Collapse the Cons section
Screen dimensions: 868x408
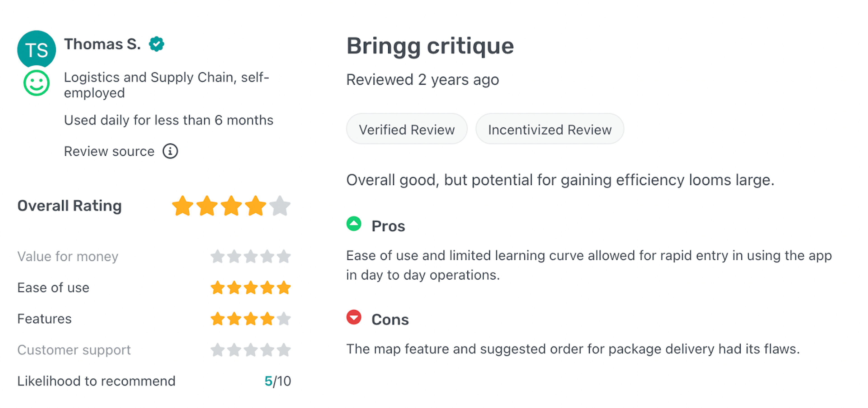pyautogui.click(x=390, y=318)
